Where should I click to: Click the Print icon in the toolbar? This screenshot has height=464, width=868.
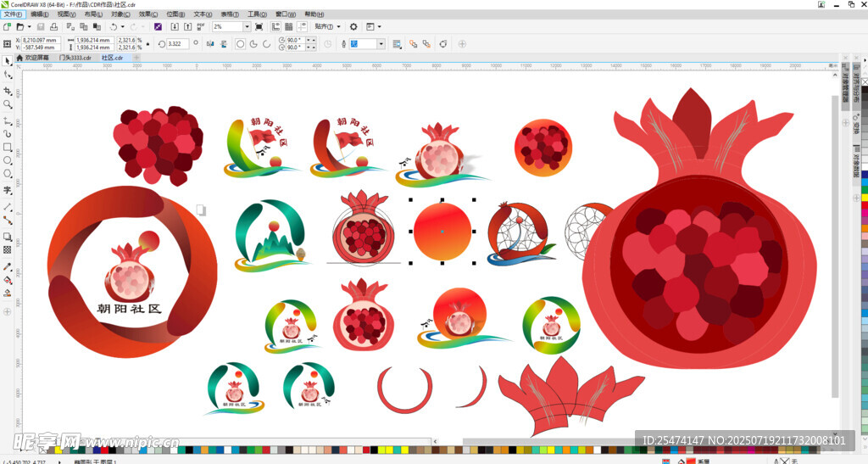click(x=53, y=27)
